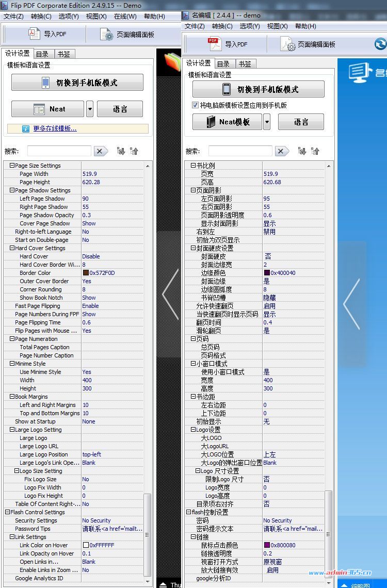The width and height of the screenshot is (387, 588).
Task: Open 帮助(H) menu in 名编辑 window
Action: (305, 26)
